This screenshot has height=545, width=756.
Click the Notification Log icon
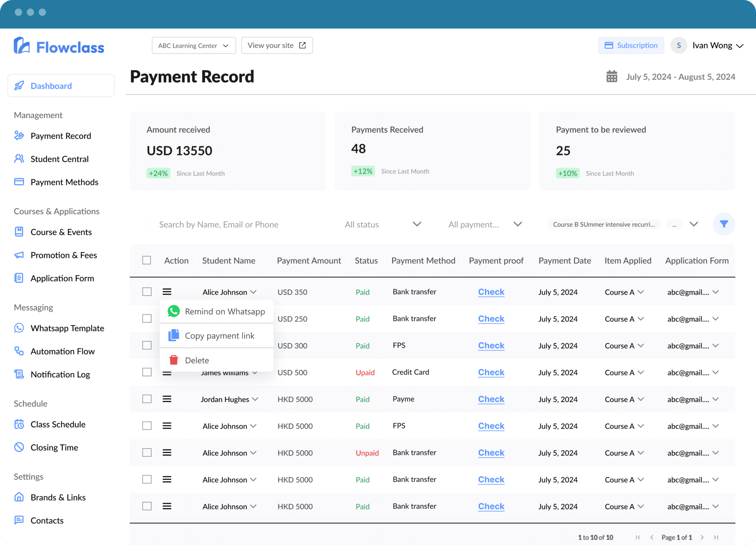pyautogui.click(x=19, y=374)
